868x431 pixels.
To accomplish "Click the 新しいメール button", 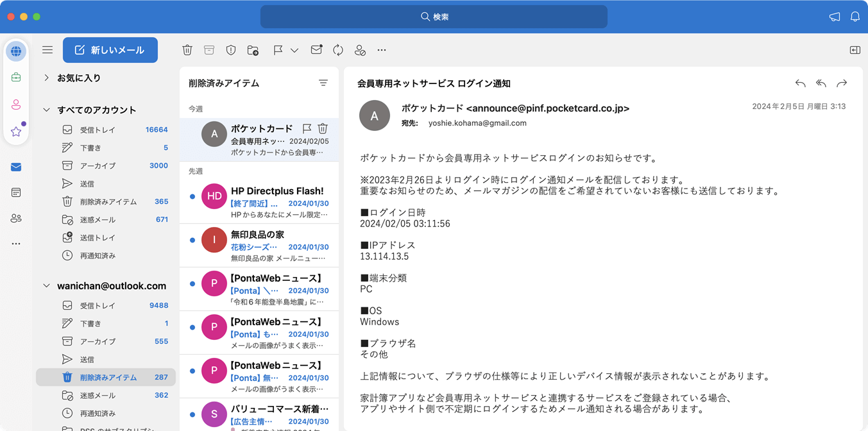I will tap(110, 50).
